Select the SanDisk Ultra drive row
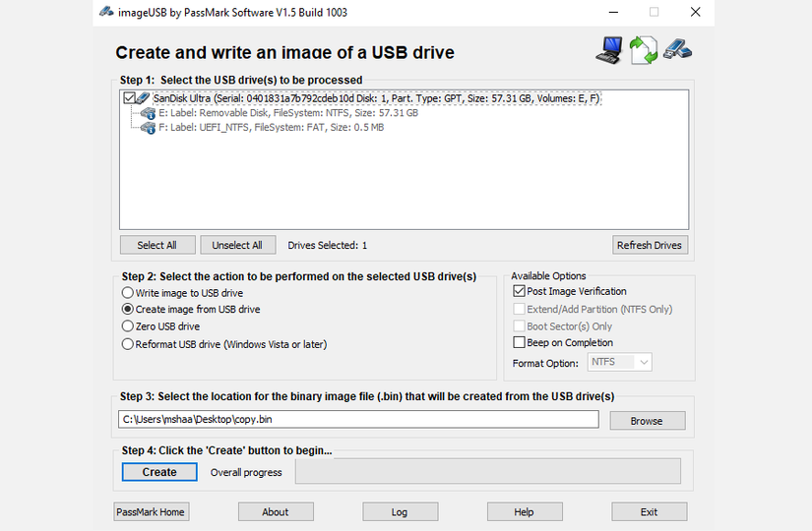This screenshot has width=812, height=531. pyautogui.click(x=377, y=98)
